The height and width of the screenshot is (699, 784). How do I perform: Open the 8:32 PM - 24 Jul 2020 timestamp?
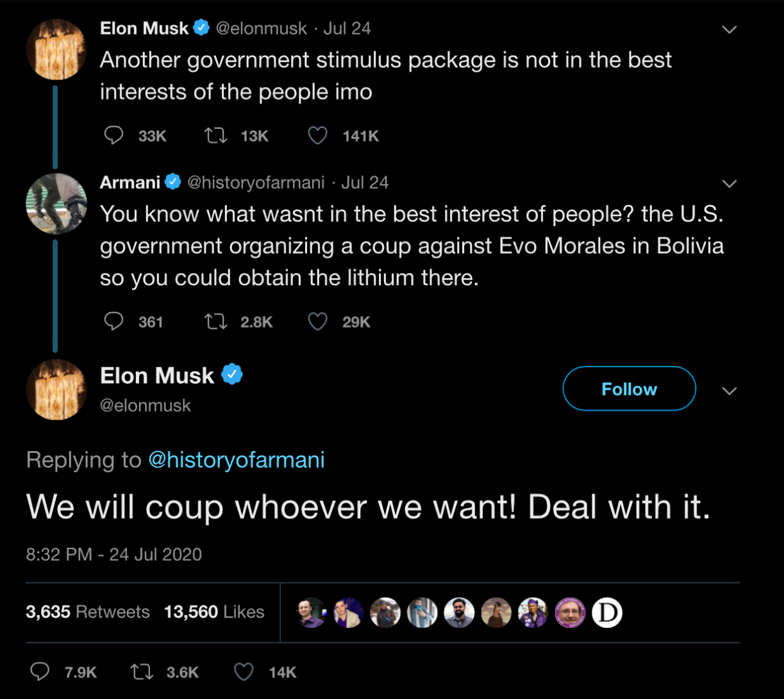pos(114,554)
